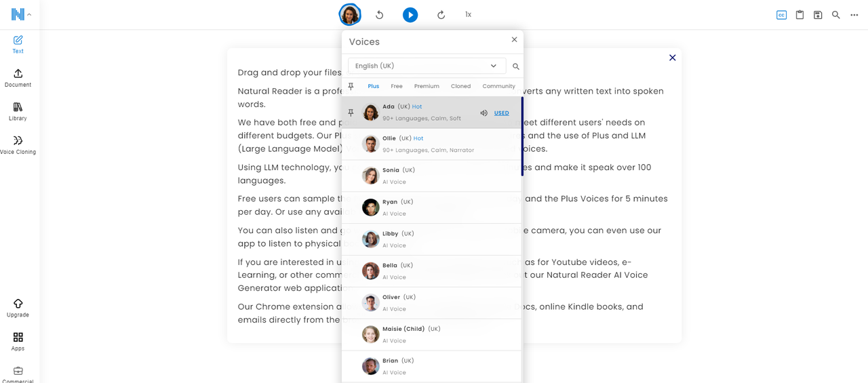Open the Apps section
Image resolution: width=868 pixels, height=383 pixels.
[x=18, y=342]
